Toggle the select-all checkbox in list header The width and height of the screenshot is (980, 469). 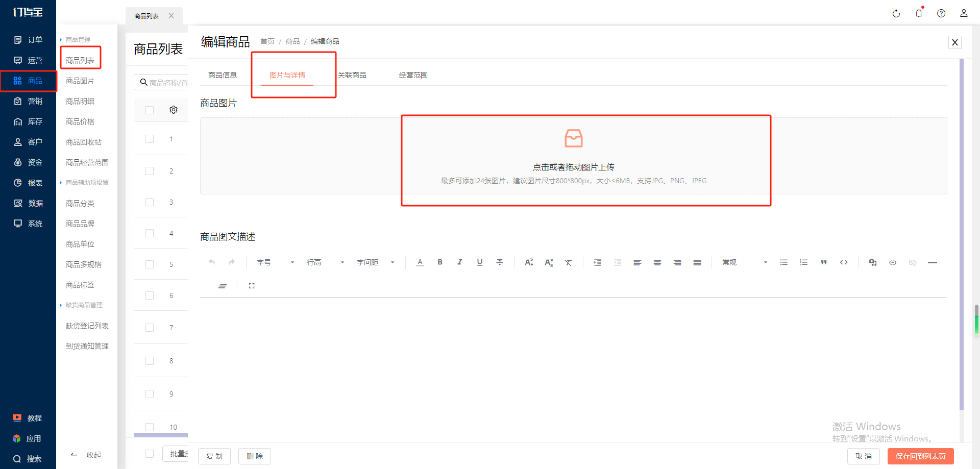pyautogui.click(x=150, y=110)
